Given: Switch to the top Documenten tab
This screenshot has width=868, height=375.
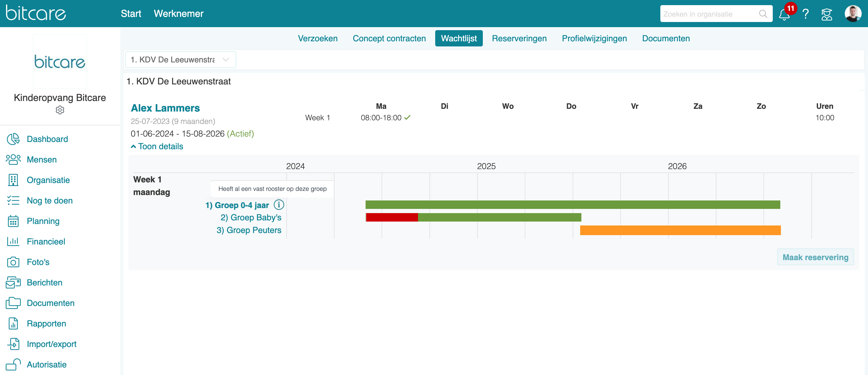Looking at the screenshot, I should (665, 38).
